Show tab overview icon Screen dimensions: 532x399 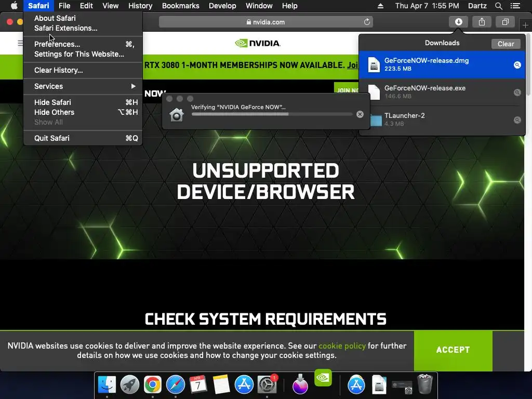505,22
